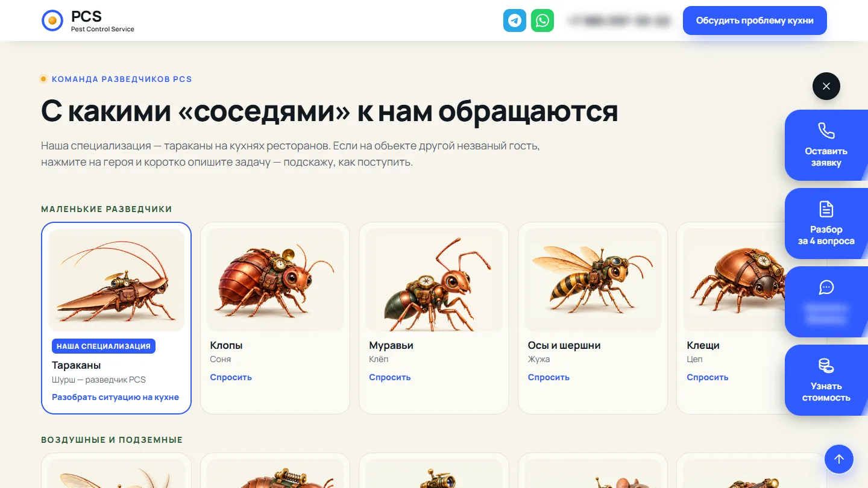Screen dimensions: 868x488
Task: Select the cockroach illustration card
Action: (x=116, y=280)
